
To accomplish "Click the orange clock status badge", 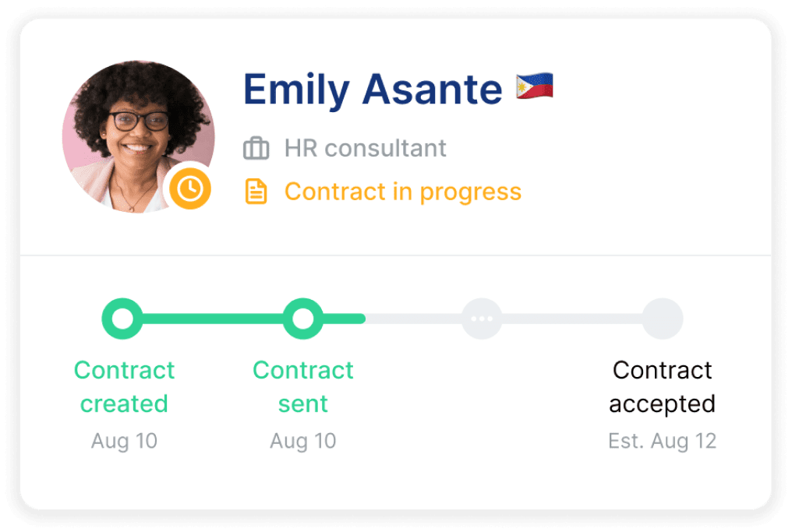I will click(x=190, y=188).
